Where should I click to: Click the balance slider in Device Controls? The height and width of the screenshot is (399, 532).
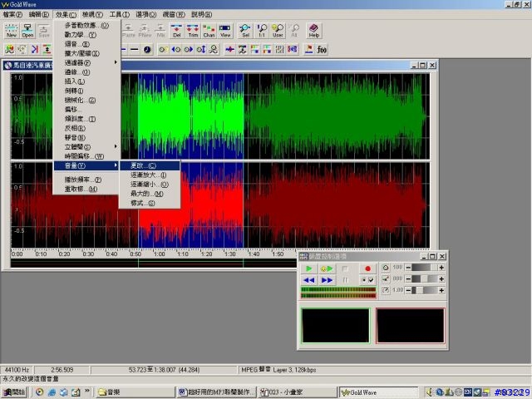click(425, 279)
